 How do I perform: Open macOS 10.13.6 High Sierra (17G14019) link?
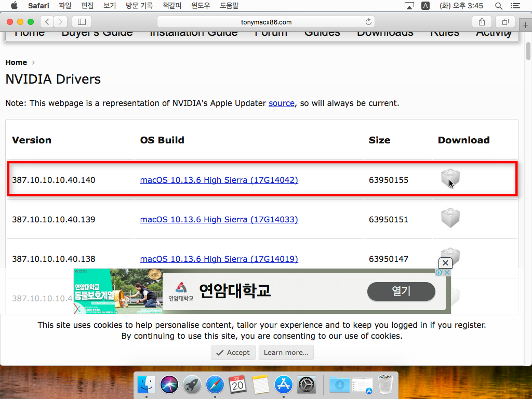click(219, 259)
